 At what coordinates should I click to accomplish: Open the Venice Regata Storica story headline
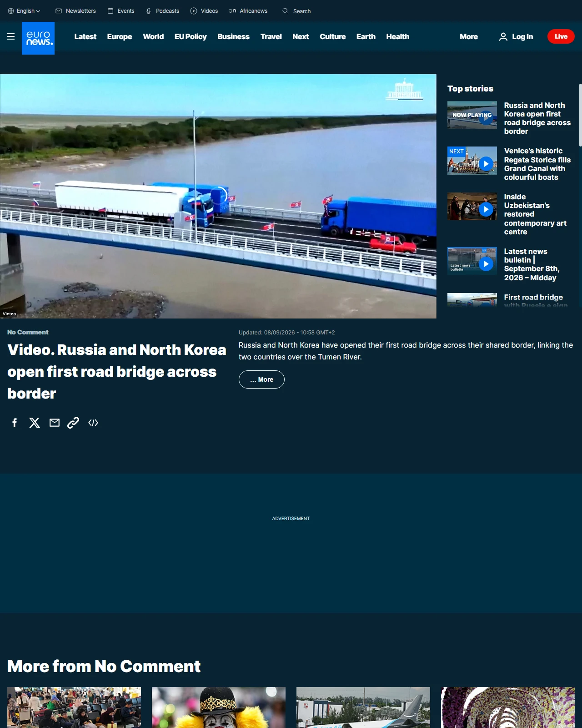[537, 164]
